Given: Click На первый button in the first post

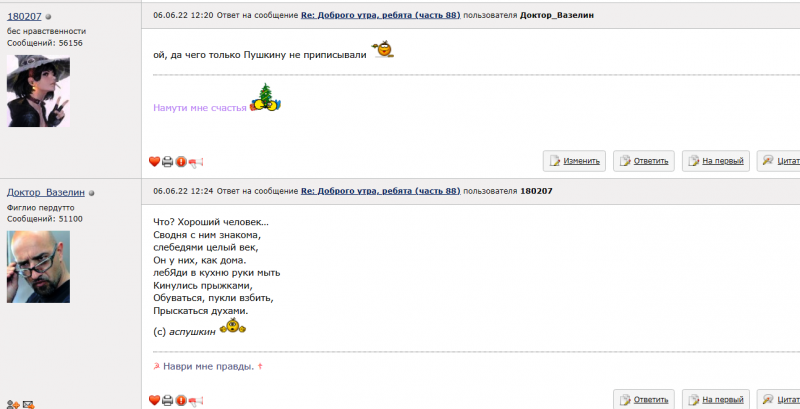Looking at the screenshot, I should (714, 161).
